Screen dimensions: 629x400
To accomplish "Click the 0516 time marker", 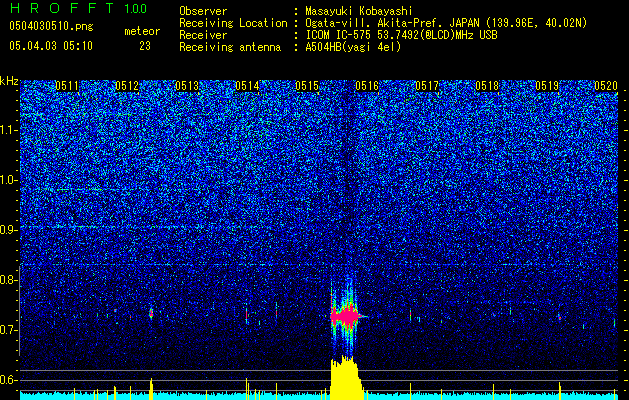I will pyautogui.click(x=367, y=86).
